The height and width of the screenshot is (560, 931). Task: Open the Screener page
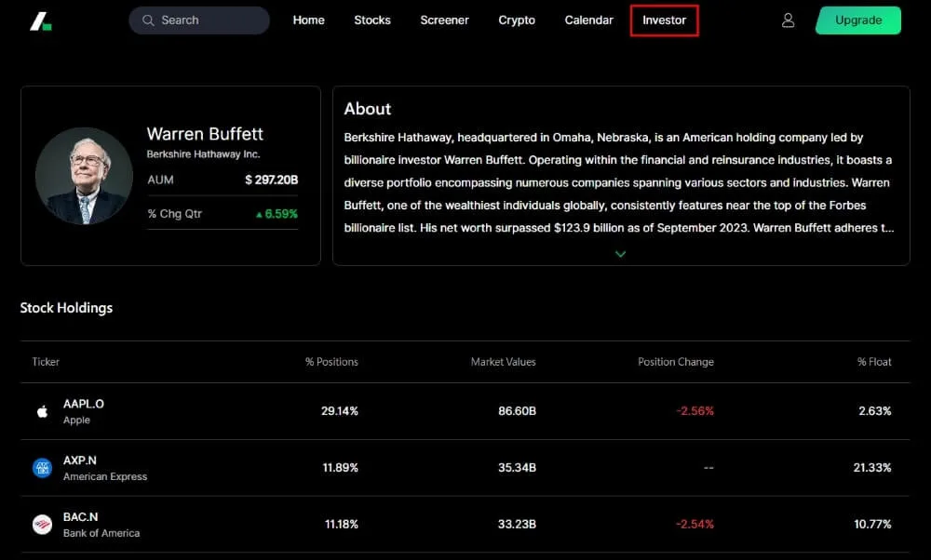[x=444, y=20]
